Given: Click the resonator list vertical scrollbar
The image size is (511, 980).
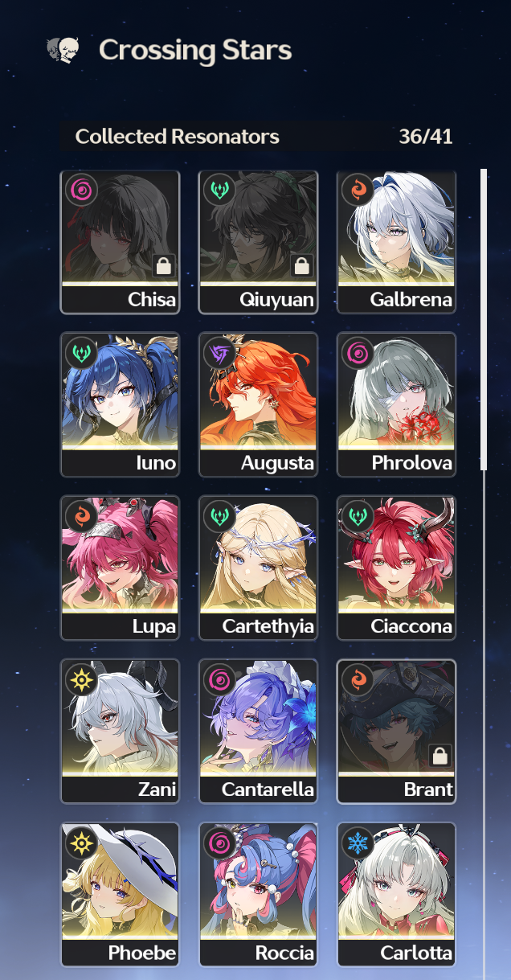Looking at the screenshot, I should click(484, 319).
